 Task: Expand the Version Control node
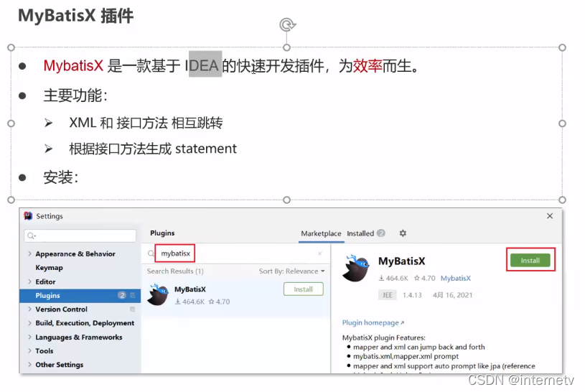click(x=29, y=309)
